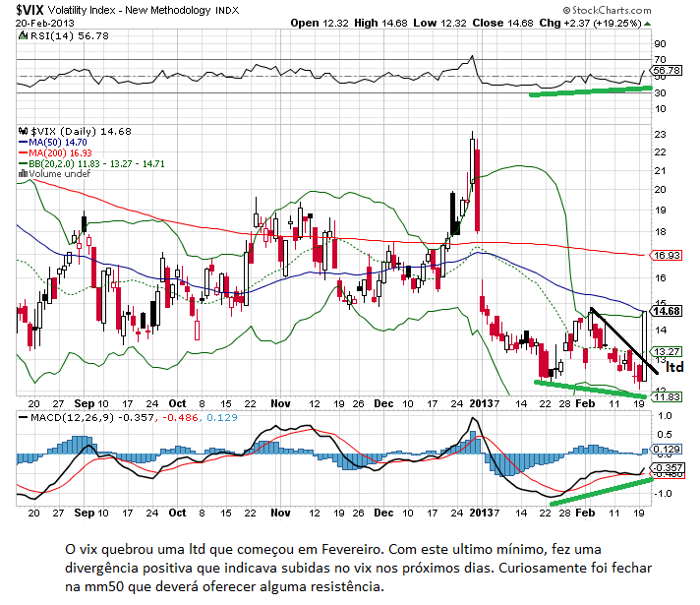
Task: Click the caption line starting 'divergência positiva'
Action: (x=358, y=568)
